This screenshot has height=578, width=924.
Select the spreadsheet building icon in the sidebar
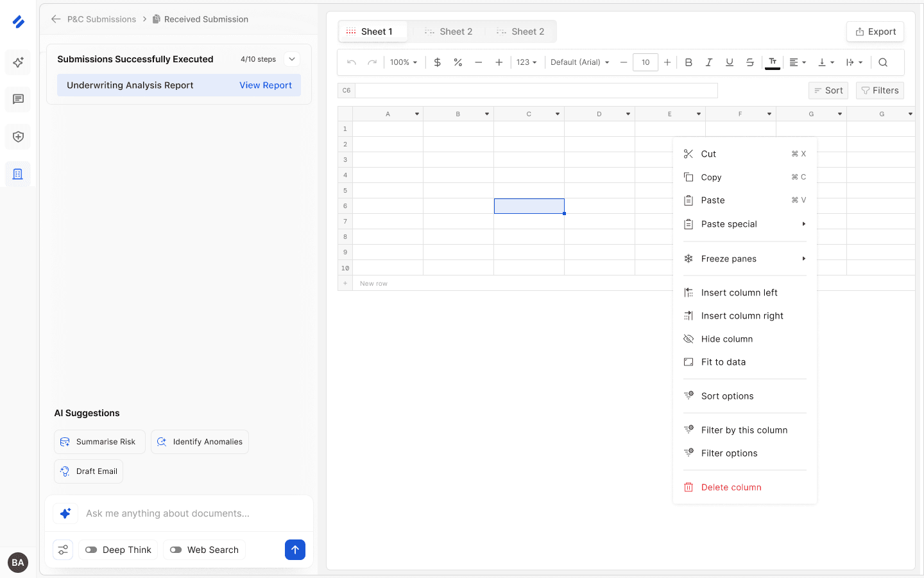tap(18, 174)
